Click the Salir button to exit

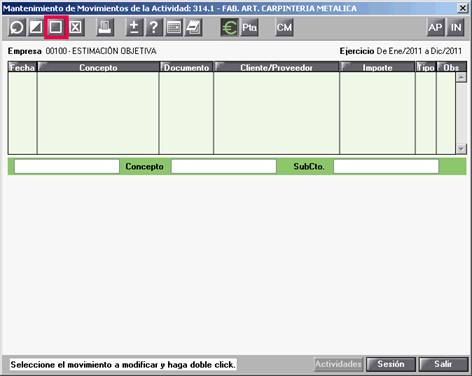point(443,364)
